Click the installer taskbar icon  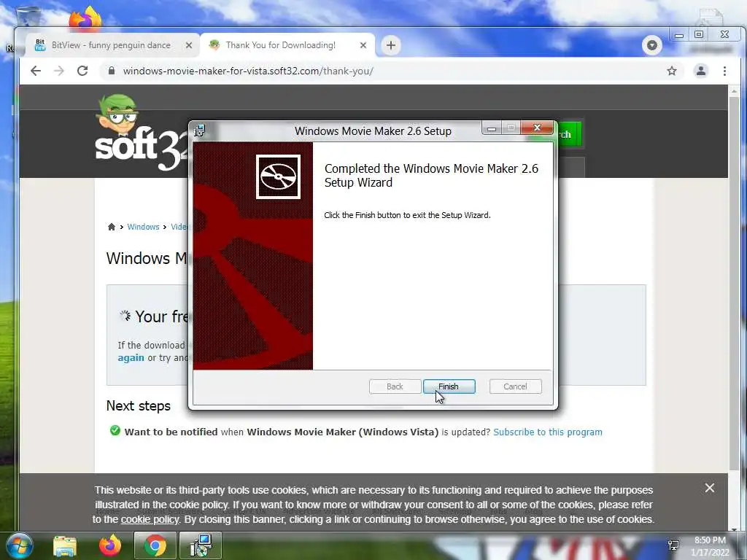point(201,545)
